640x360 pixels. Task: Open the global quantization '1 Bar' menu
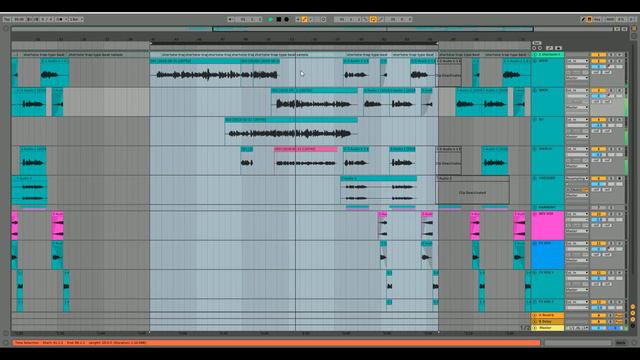76,19
